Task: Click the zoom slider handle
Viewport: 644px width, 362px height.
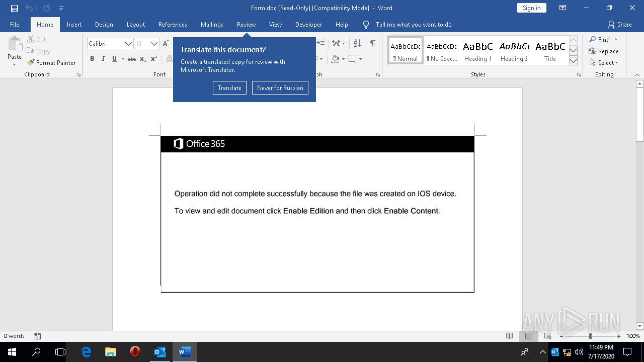Action: coord(590,336)
